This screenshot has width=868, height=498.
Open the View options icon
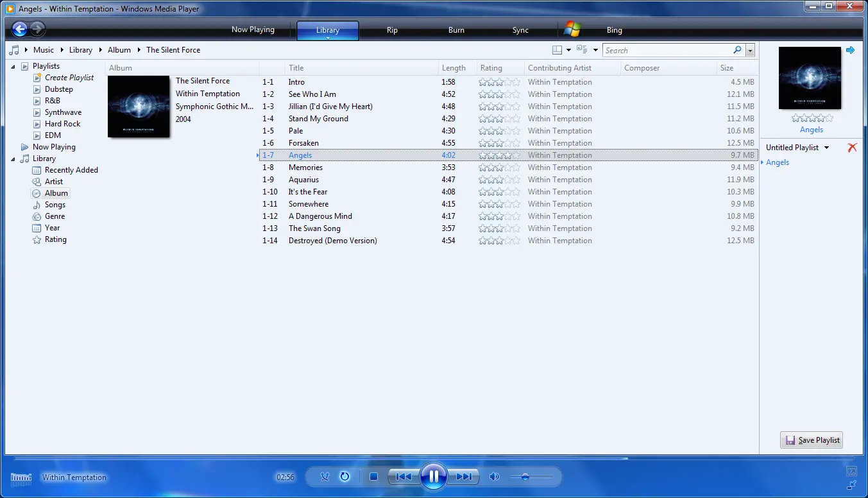[583, 50]
